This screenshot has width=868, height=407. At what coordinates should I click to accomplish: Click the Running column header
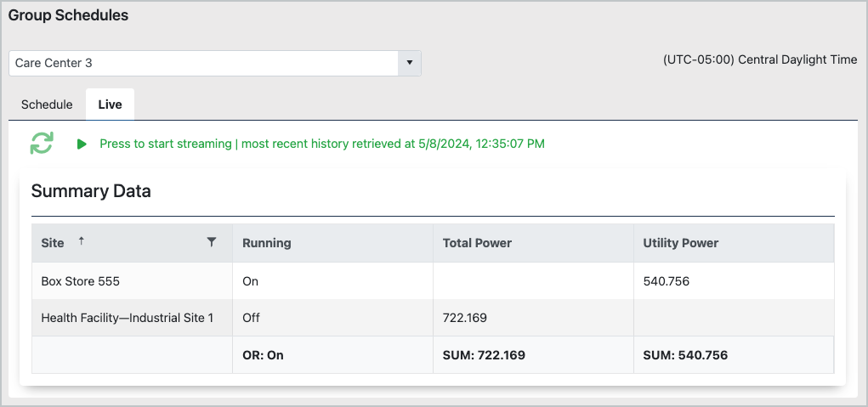click(x=266, y=243)
